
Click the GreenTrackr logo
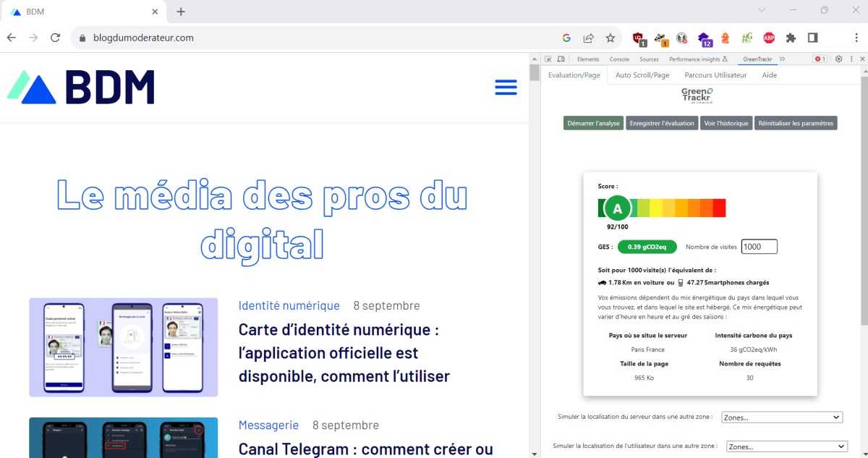(x=697, y=96)
